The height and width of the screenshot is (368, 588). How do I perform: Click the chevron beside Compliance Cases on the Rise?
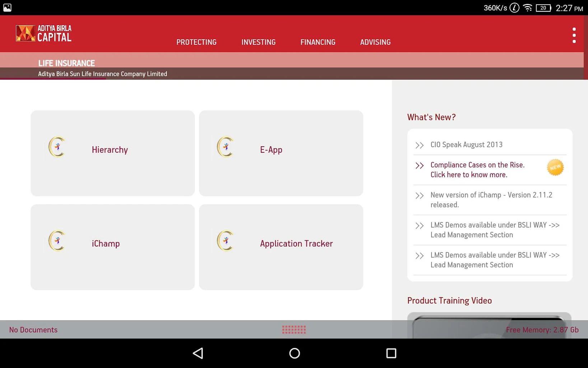pyautogui.click(x=419, y=165)
